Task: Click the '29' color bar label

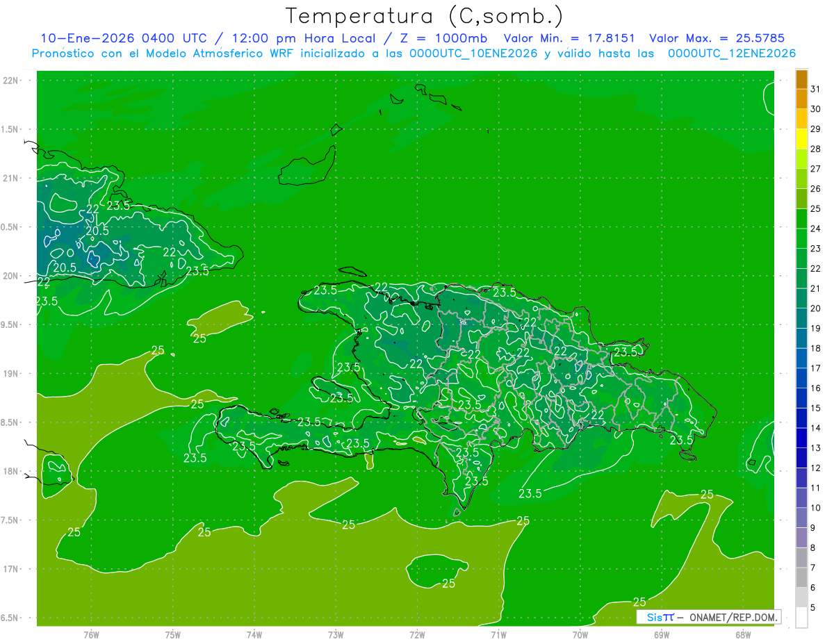Action: coord(816,129)
